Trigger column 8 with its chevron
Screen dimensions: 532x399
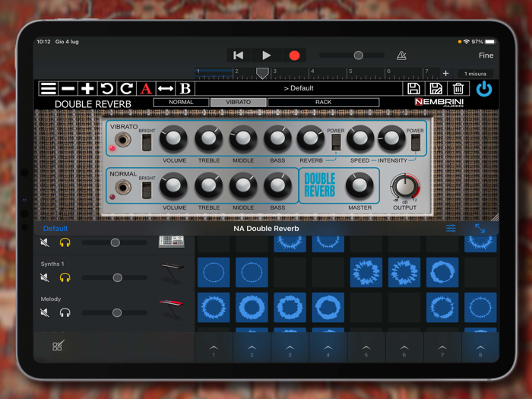click(480, 348)
